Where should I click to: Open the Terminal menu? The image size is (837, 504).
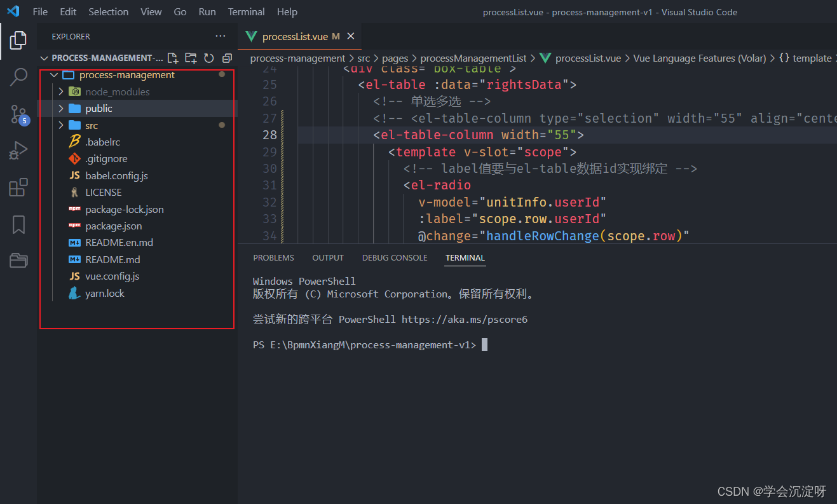[x=246, y=11]
